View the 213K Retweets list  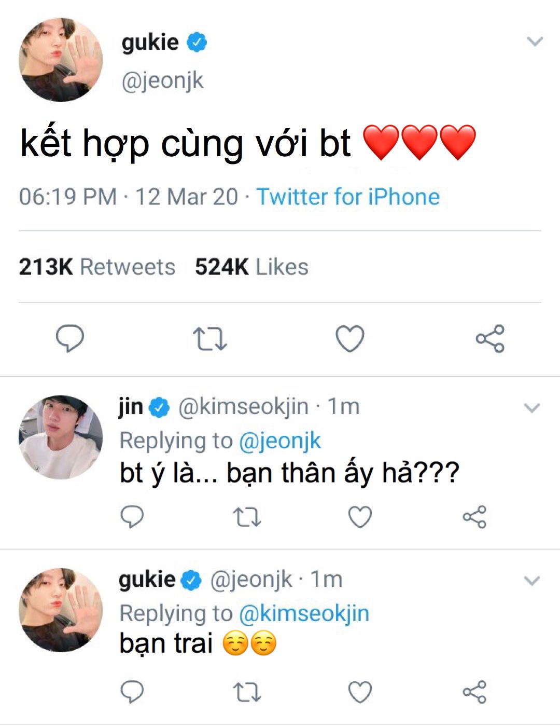[x=97, y=267]
